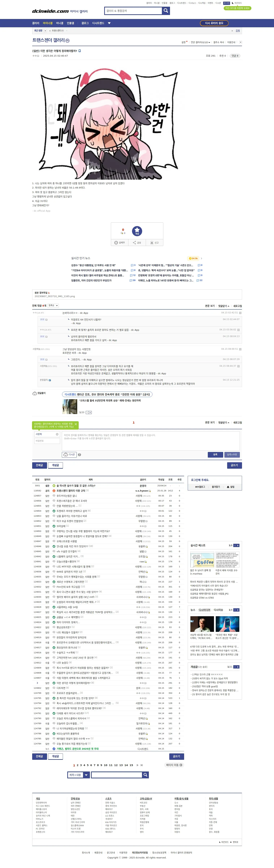This screenshot has height=868, width=274.
Task: Click the 갤주소 복사 link
Action: [218, 42]
